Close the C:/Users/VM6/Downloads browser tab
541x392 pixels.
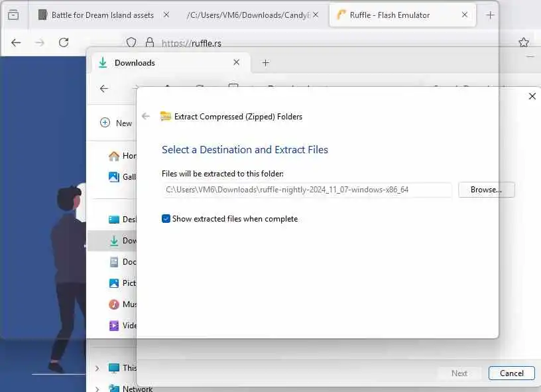[316, 15]
